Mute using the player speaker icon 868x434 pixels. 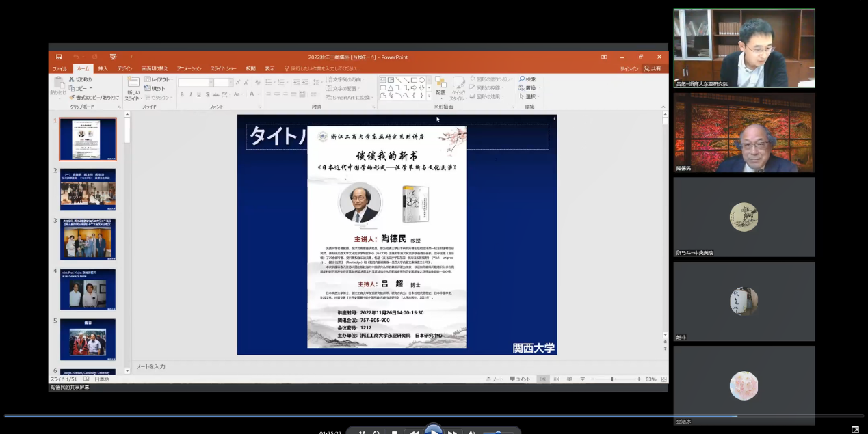click(x=471, y=432)
